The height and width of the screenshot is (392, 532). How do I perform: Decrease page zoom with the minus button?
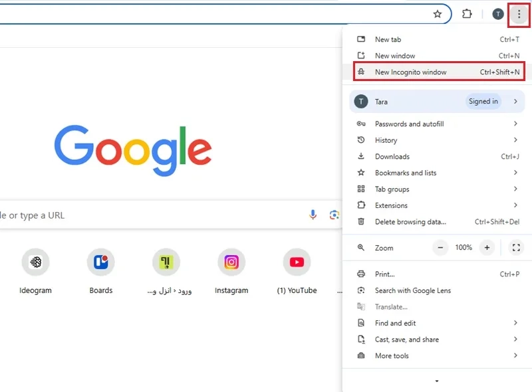point(440,247)
